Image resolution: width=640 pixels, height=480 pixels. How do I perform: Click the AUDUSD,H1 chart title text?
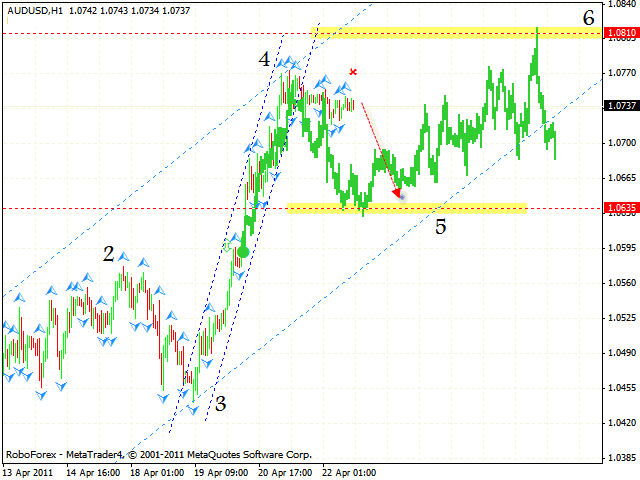pos(35,11)
